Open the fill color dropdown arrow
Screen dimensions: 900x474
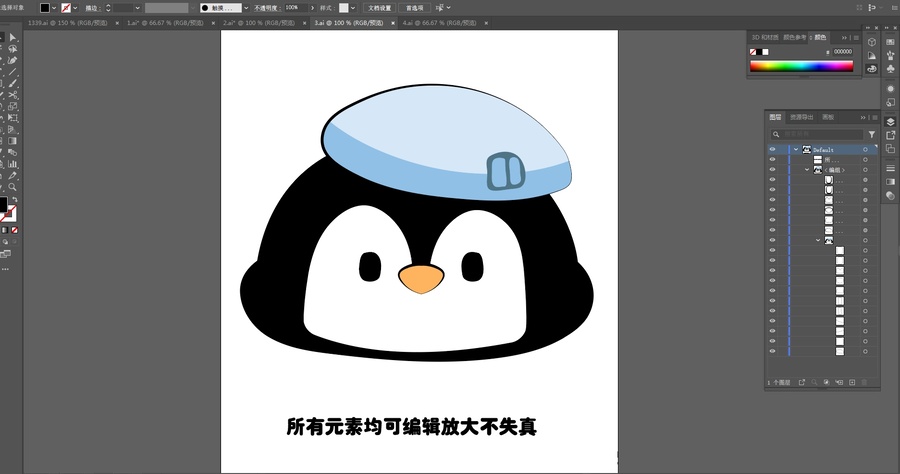(x=54, y=8)
